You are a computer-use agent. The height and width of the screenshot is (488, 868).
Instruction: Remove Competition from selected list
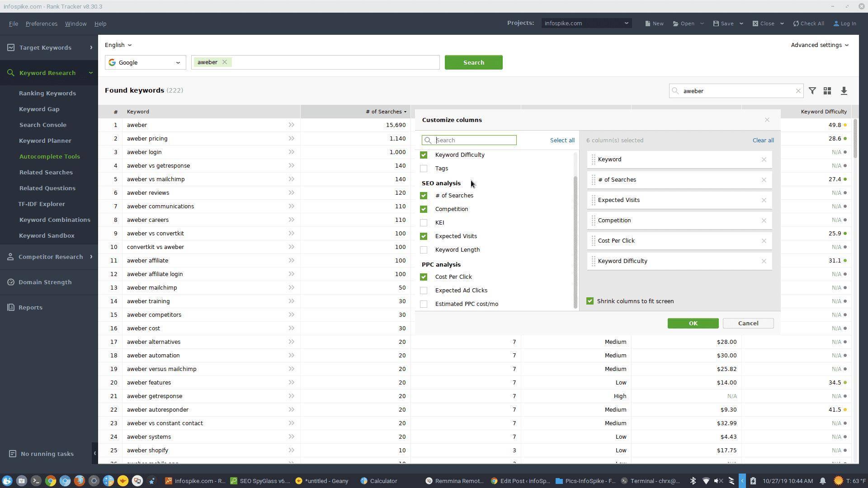pyautogui.click(x=764, y=221)
